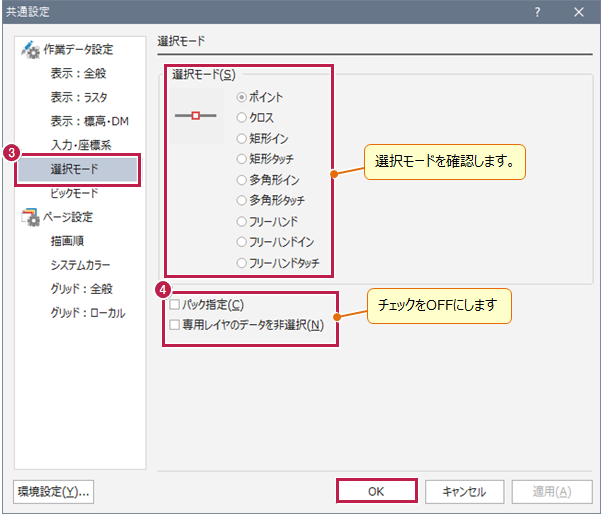This screenshot has width=601, height=514.
Task: Enable the パック指定 checkbox
Action: click(176, 304)
